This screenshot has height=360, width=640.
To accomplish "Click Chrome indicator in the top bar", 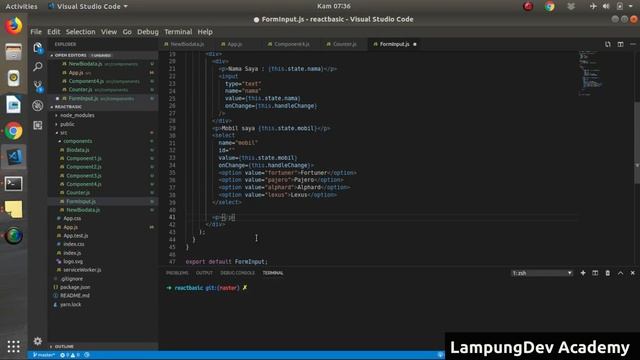I will (x=550, y=6).
